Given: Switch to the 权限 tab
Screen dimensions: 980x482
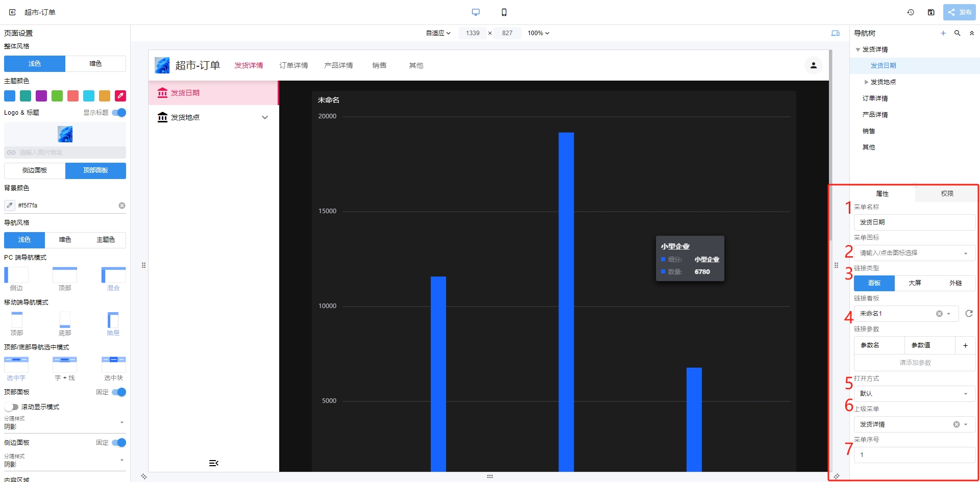Looking at the screenshot, I should [x=947, y=194].
